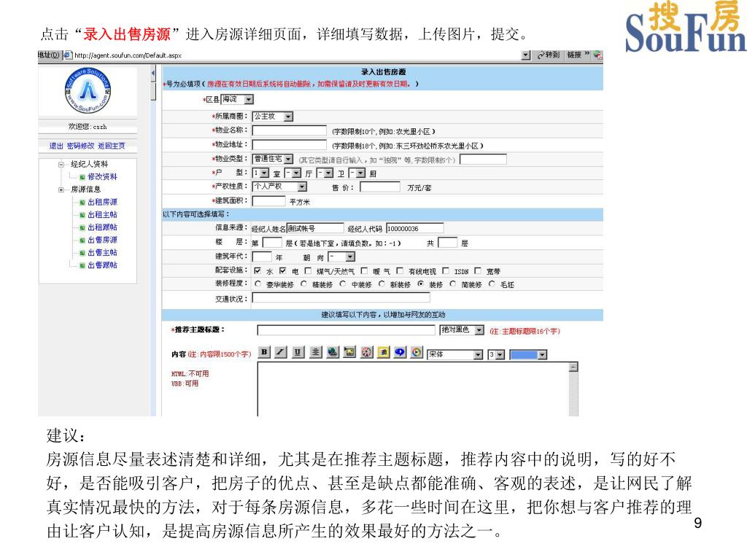Toggle italic formatting in content editor
The height and width of the screenshot is (560, 747).
pos(281,352)
